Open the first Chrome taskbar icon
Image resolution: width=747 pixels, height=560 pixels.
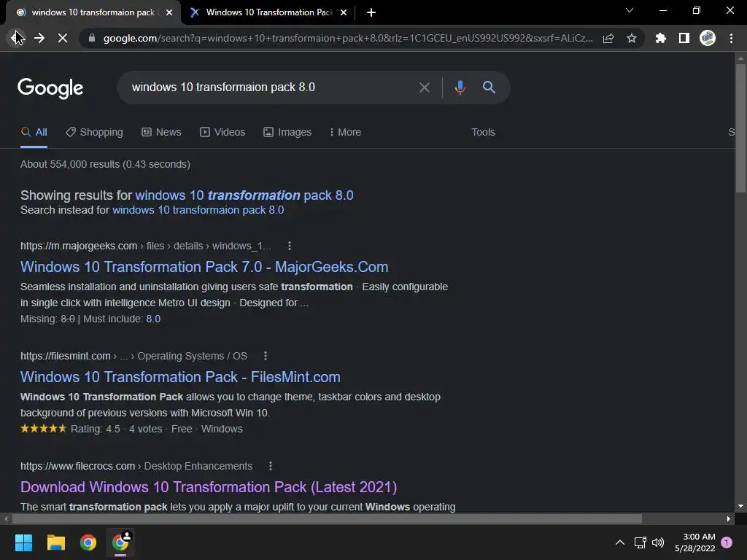pos(88,542)
